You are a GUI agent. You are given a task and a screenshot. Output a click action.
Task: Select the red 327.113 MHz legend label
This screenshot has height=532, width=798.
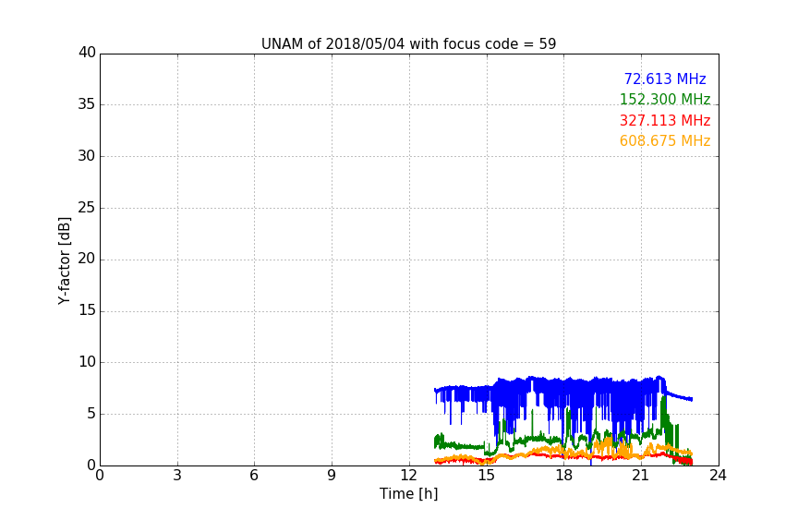tap(665, 121)
